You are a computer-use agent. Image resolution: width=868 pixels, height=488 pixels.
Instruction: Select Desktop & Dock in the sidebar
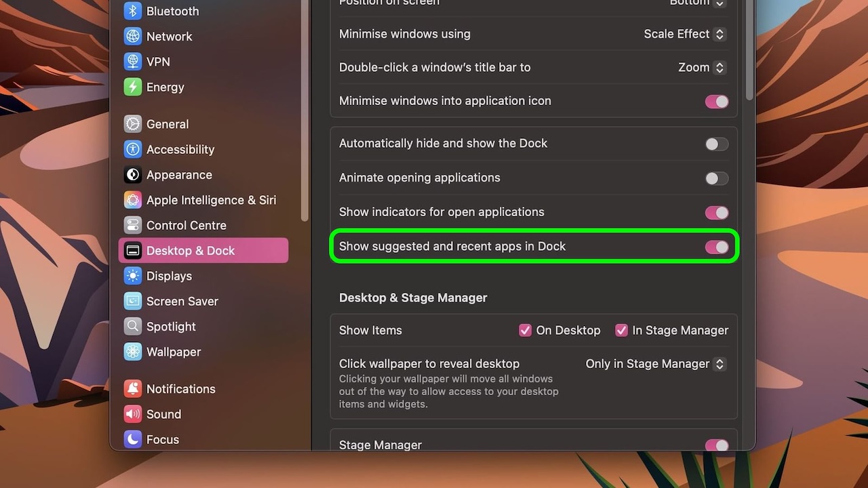(x=191, y=250)
